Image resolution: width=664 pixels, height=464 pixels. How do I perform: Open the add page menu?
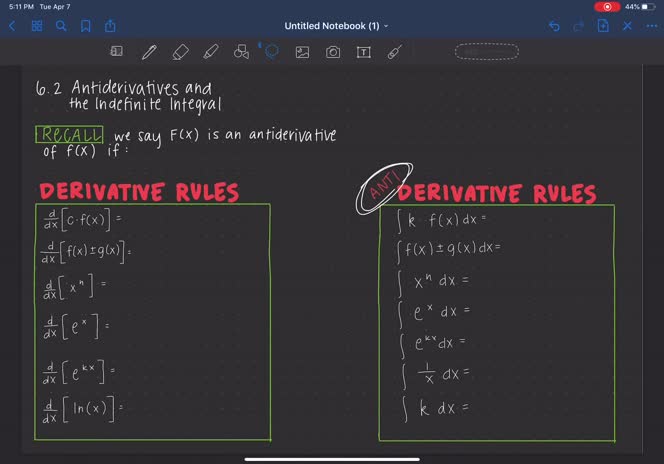[x=603, y=26]
